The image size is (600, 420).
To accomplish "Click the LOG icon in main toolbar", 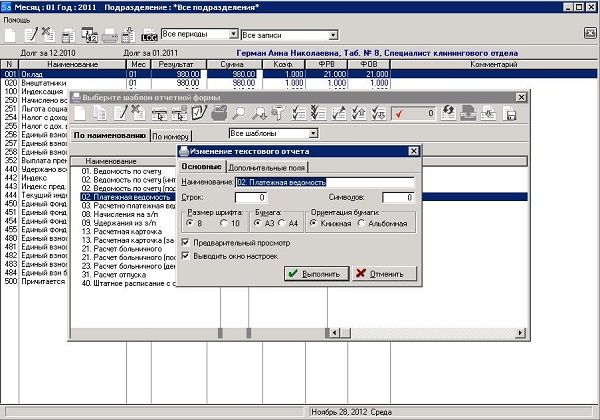I will click(x=150, y=35).
